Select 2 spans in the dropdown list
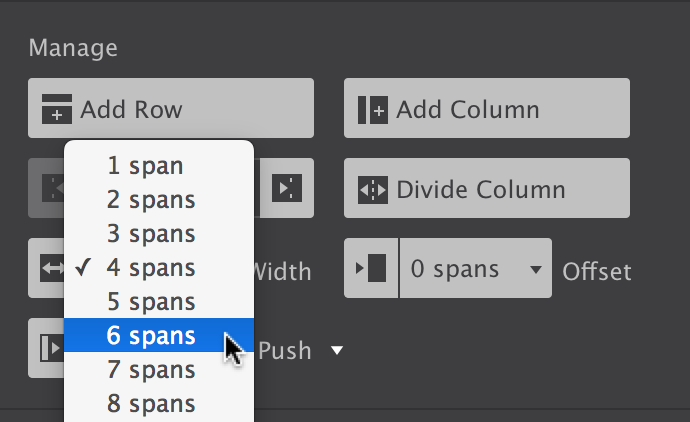690x422 pixels. coord(151,200)
